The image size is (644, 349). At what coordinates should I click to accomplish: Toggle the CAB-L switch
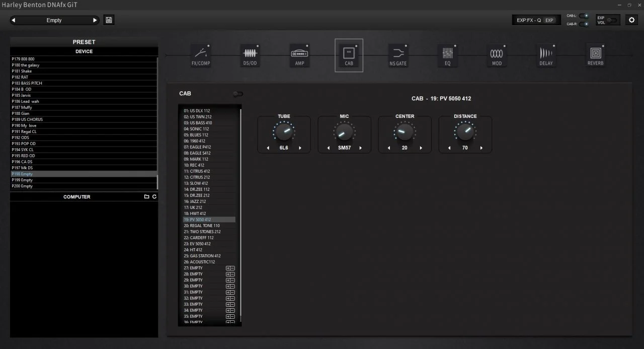tap(584, 16)
